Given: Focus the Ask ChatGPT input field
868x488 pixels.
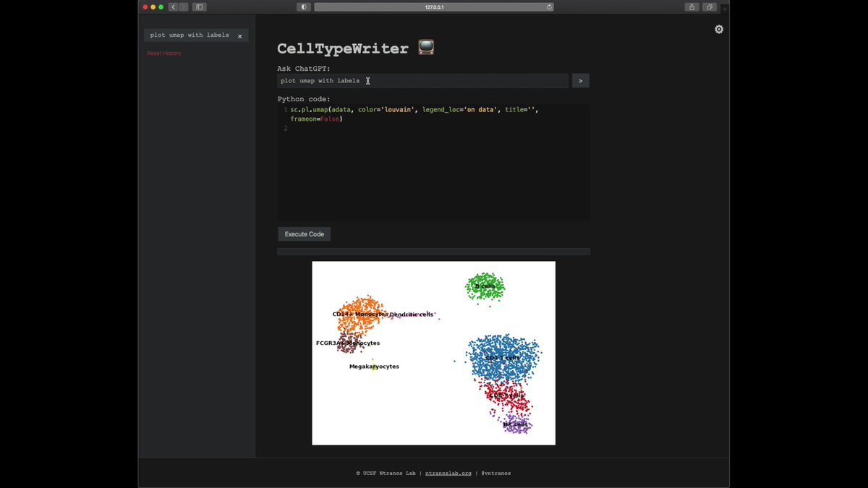Looking at the screenshot, I should click(422, 81).
